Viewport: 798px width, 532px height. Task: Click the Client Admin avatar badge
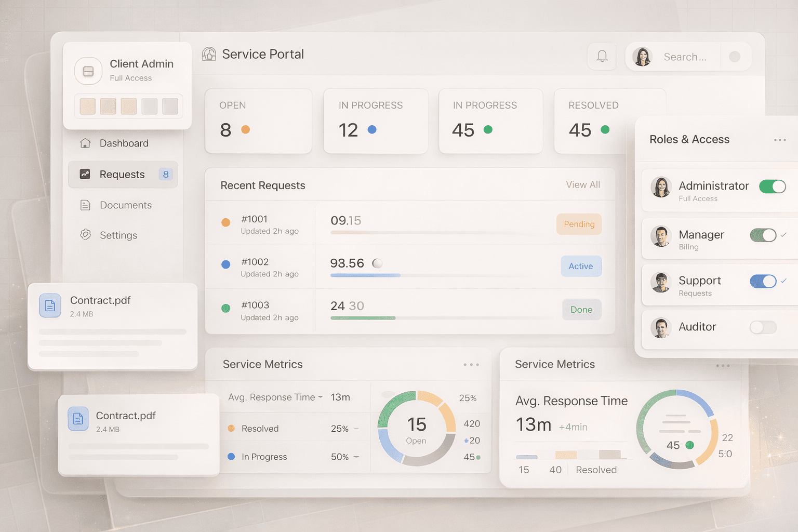(x=88, y=71)
